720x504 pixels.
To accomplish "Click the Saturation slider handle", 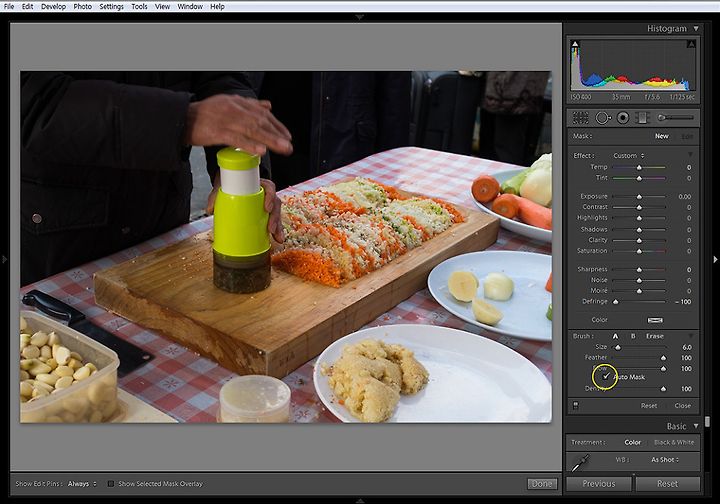I will (639, 251).
